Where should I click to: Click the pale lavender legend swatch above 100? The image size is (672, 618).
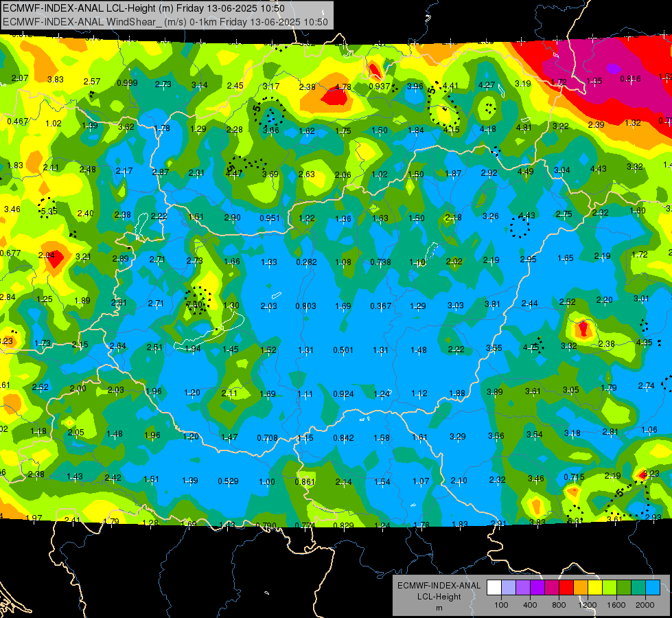tap(509, 588)
